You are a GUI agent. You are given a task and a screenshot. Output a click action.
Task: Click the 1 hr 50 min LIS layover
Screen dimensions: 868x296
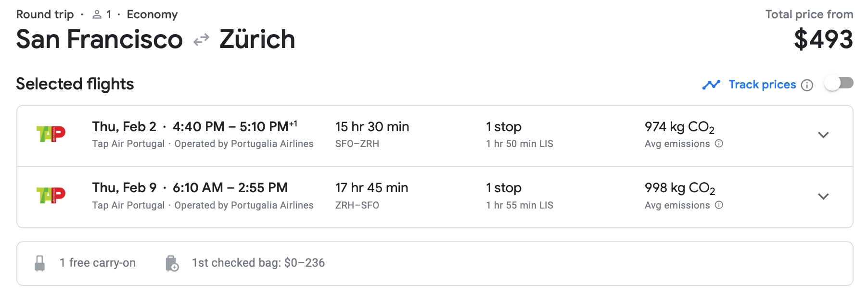click(519, 144)
